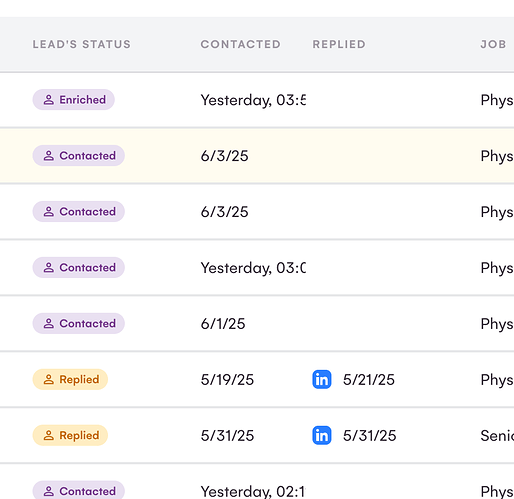
Task: Click the LinkedIn icon beside 5/21/25 reply
Action: (x=322, y=379)
